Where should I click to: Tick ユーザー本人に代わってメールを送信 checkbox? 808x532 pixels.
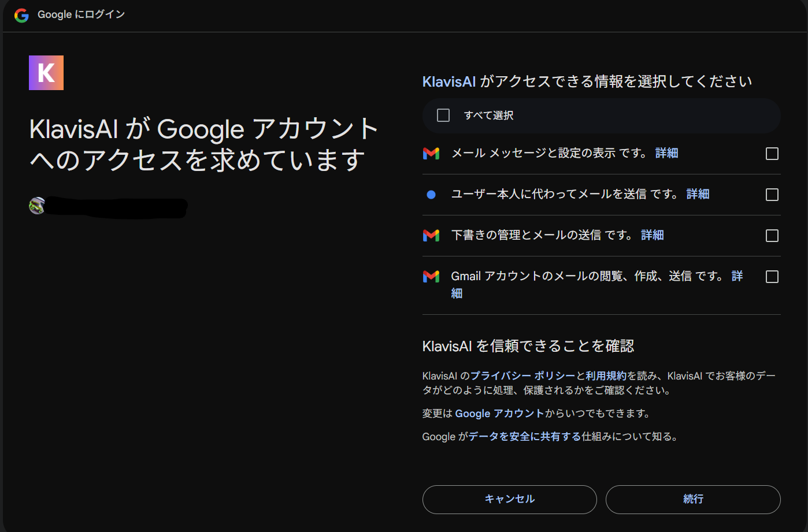pos(772,195)
